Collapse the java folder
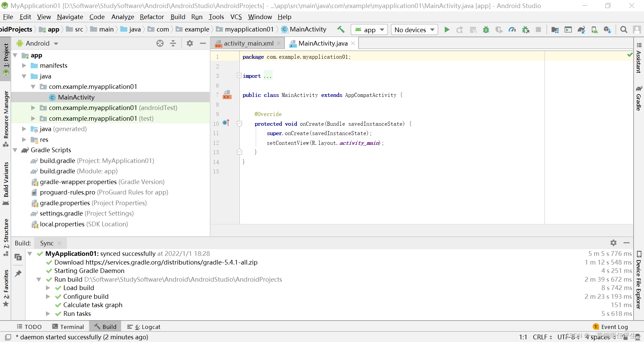The width and height of the screenshot is (644, 342). coord(24,76)
